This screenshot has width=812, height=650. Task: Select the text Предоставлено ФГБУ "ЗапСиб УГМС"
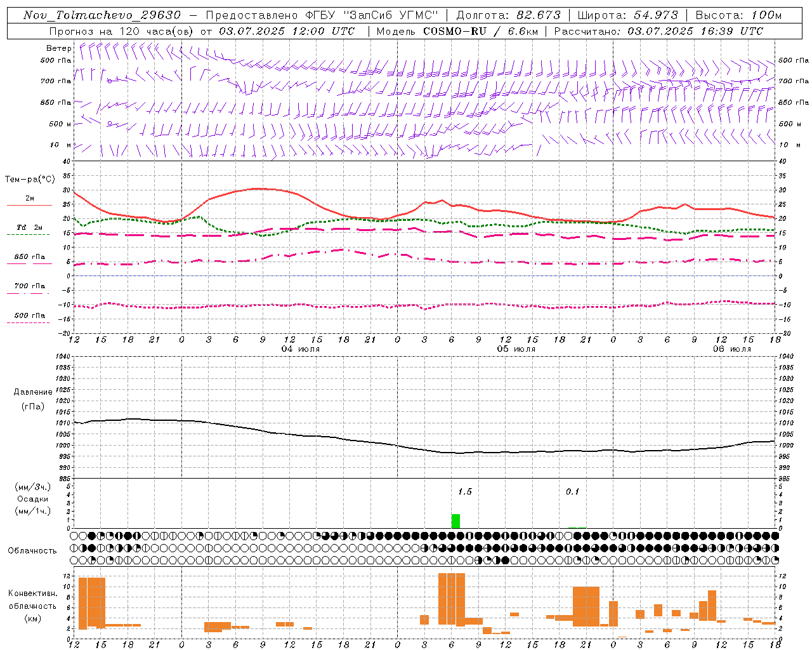[x=322, y=15]
